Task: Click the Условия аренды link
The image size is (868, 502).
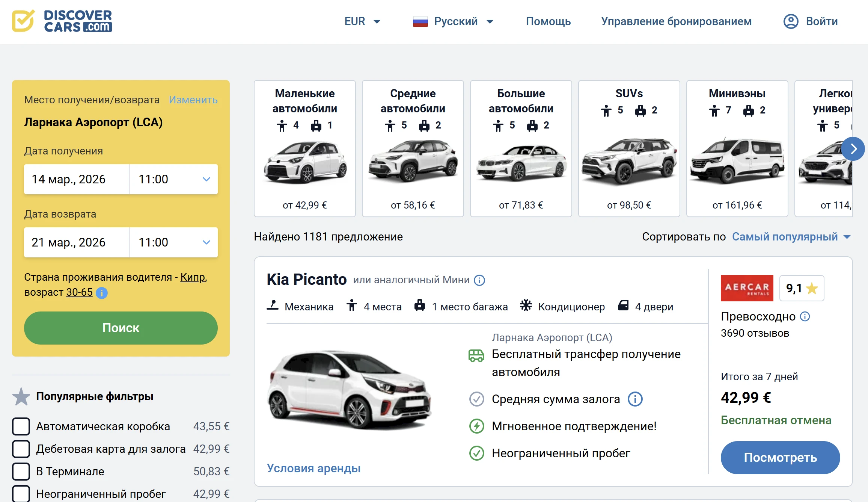Action: 313,468
